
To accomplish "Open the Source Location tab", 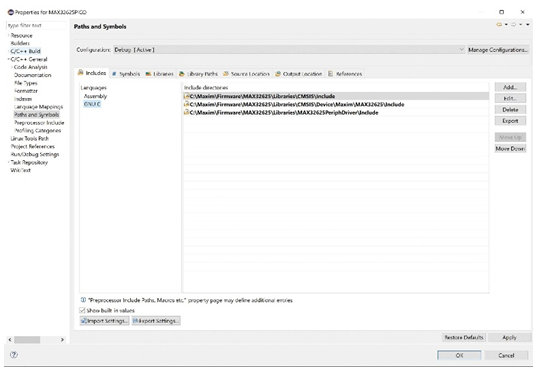I will 246,74.
